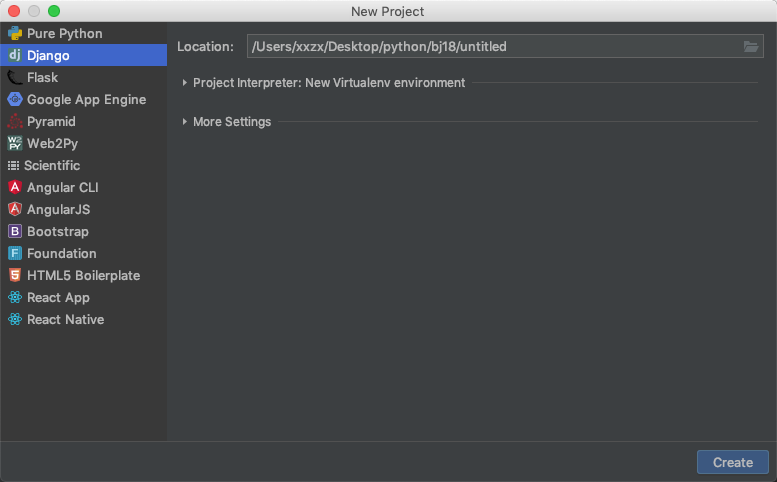Click the Pure Python project icon
The image size is (777, 482).
[15, 34]
